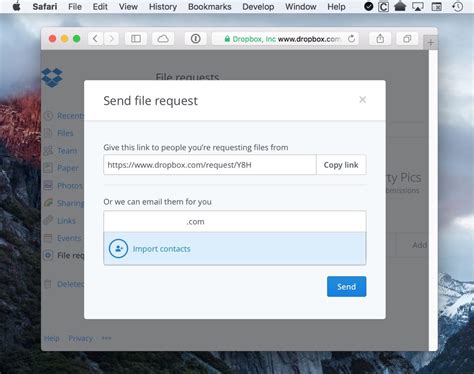Click the AirPlay display menu bar icon

418,7
